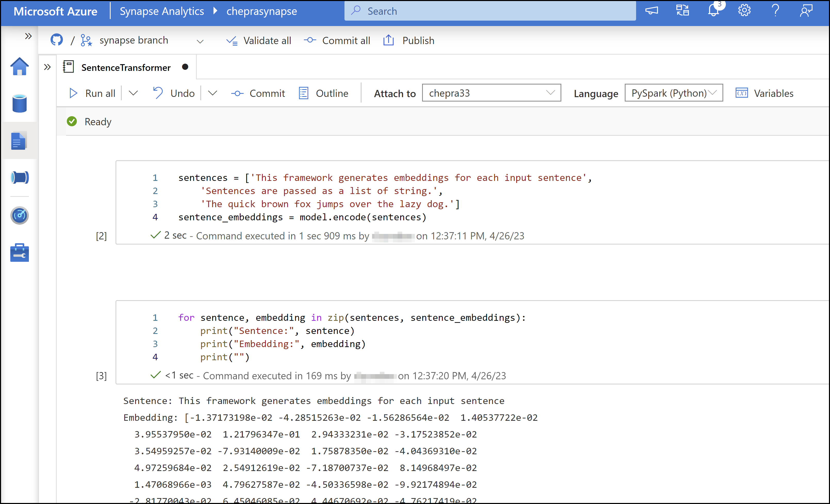Image resolution: width=830 pixels, height=504 pixels.
Task: Open the Integrate hub pipeline icon
Action: (20, 178)
